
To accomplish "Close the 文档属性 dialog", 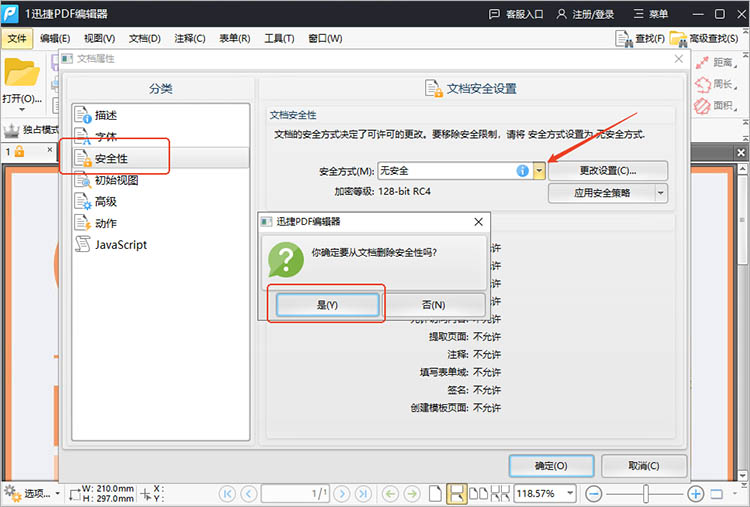I will 678,59.
